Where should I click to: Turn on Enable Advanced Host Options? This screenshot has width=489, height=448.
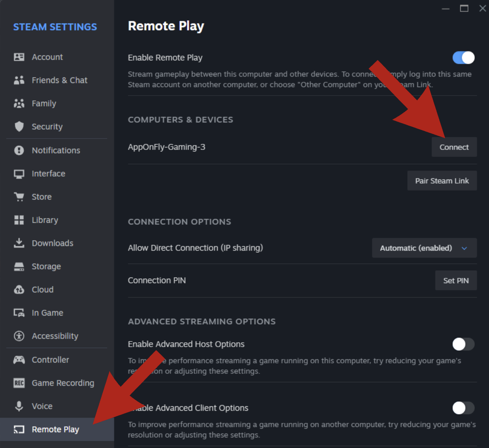point(463,344)
